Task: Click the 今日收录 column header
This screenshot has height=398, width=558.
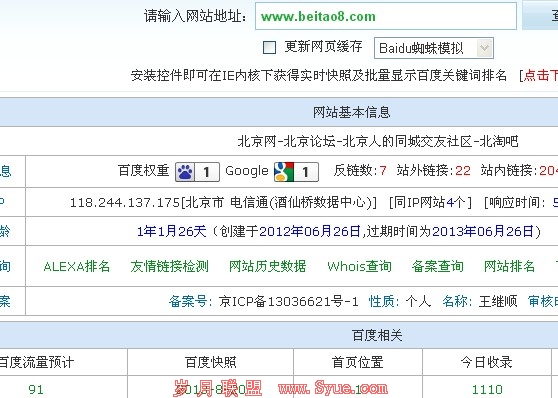Action: click(x=486, y=362)
